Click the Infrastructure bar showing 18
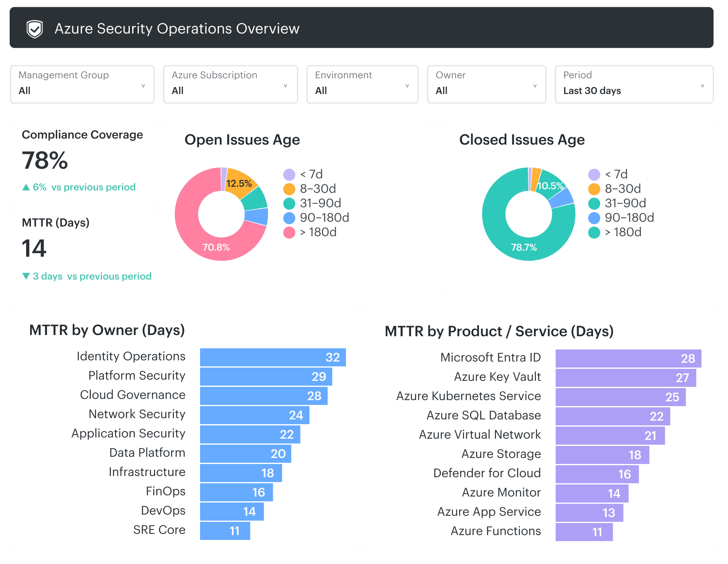 coord(241,473)
